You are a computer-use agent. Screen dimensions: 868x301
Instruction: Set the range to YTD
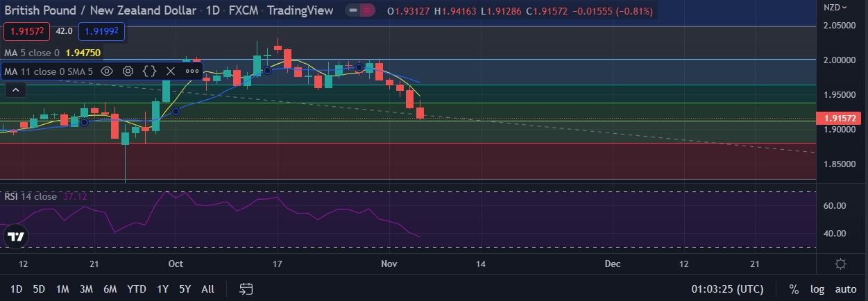click(137, 289)
